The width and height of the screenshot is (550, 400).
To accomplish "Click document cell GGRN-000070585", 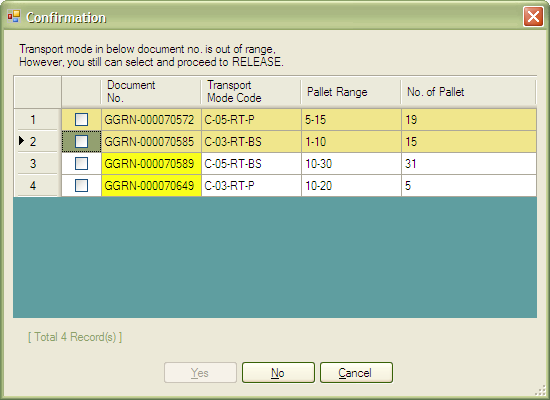I will tap(151, 142).
